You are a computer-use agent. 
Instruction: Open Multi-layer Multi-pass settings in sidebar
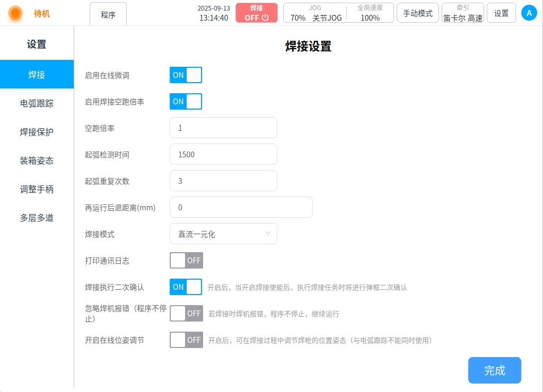coord(37,218)
